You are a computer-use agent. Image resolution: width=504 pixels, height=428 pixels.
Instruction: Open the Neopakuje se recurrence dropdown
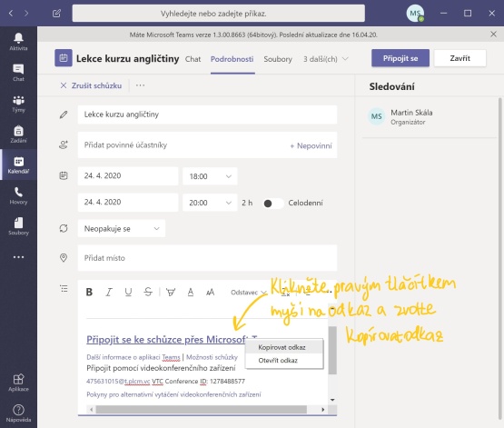tap(122, 229)
